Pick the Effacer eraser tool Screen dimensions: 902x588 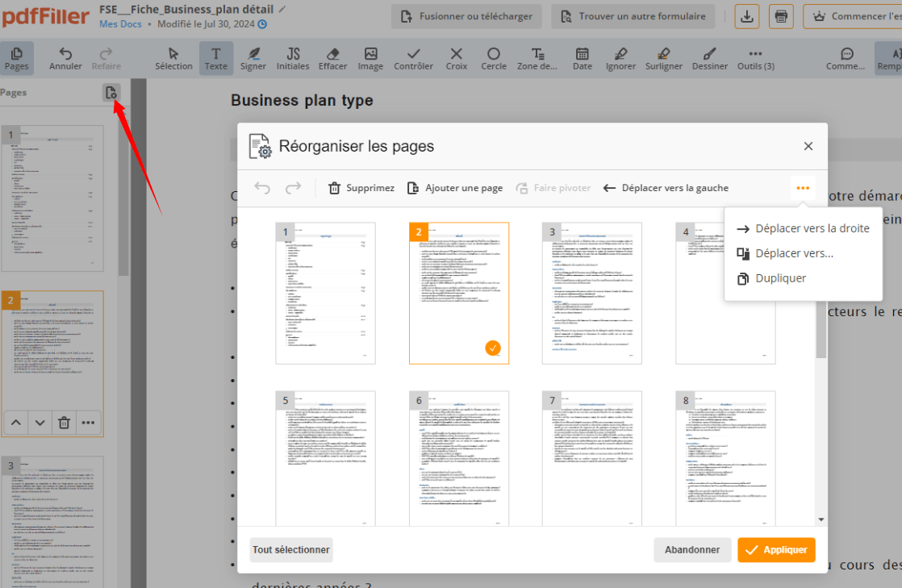(332, 59)
